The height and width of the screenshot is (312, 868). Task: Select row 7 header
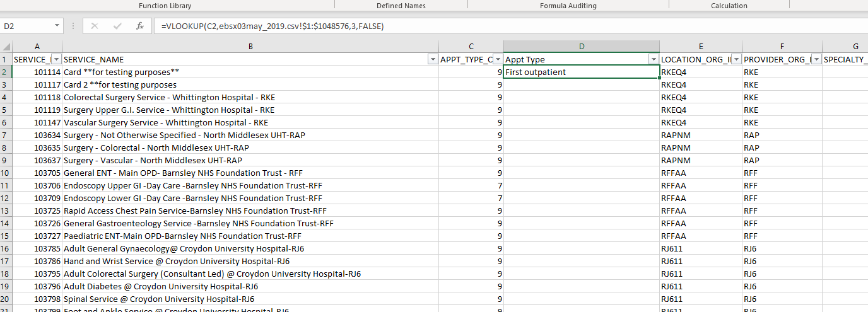(6, 135)
